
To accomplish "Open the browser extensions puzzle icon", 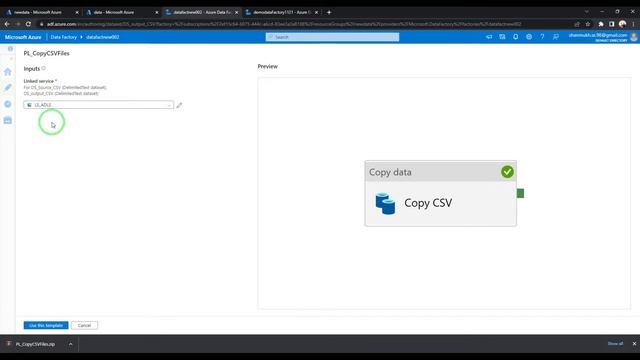I will (601, 24).
